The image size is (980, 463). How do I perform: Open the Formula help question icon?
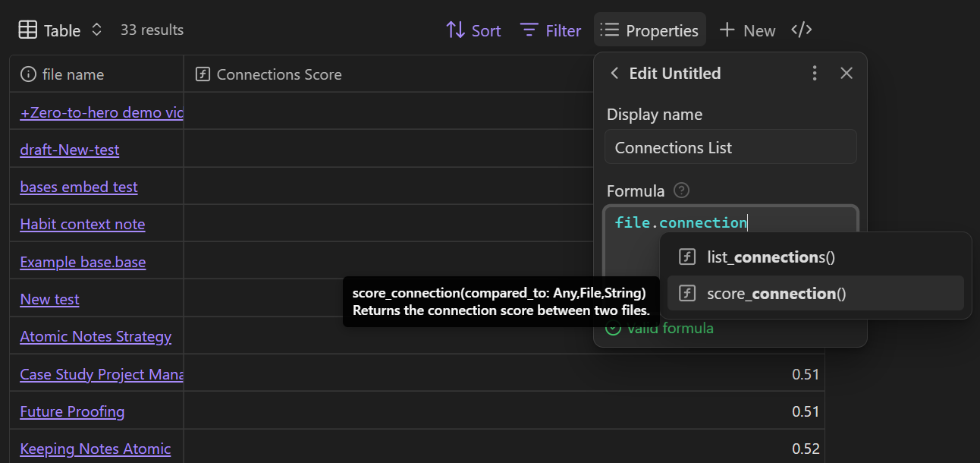[x=682, y=191]
